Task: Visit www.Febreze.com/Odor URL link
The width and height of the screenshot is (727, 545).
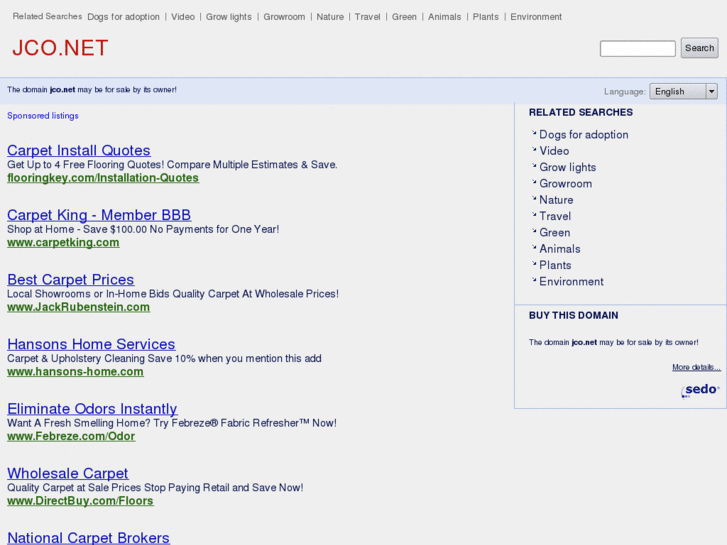Action: [x=71, y=436]
